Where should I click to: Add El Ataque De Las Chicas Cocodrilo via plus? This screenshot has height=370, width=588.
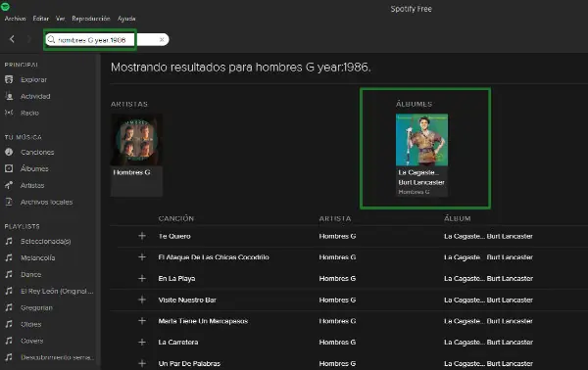(142, 257)
